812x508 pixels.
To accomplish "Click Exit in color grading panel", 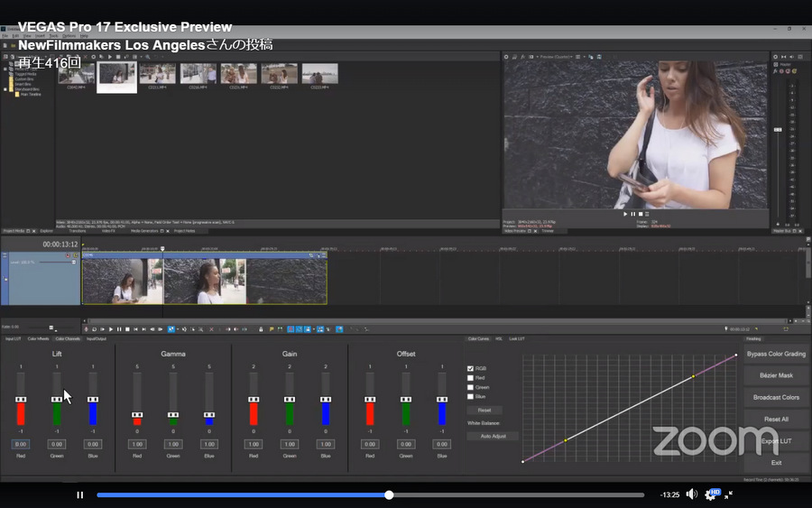I will click(x=776, y=462).
